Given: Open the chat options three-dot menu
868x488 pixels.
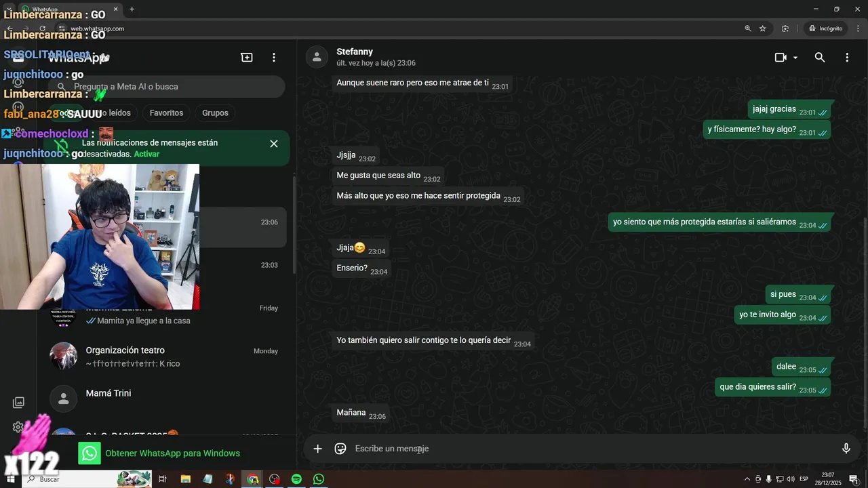Looking at the screenshot, I should point(847,58).
